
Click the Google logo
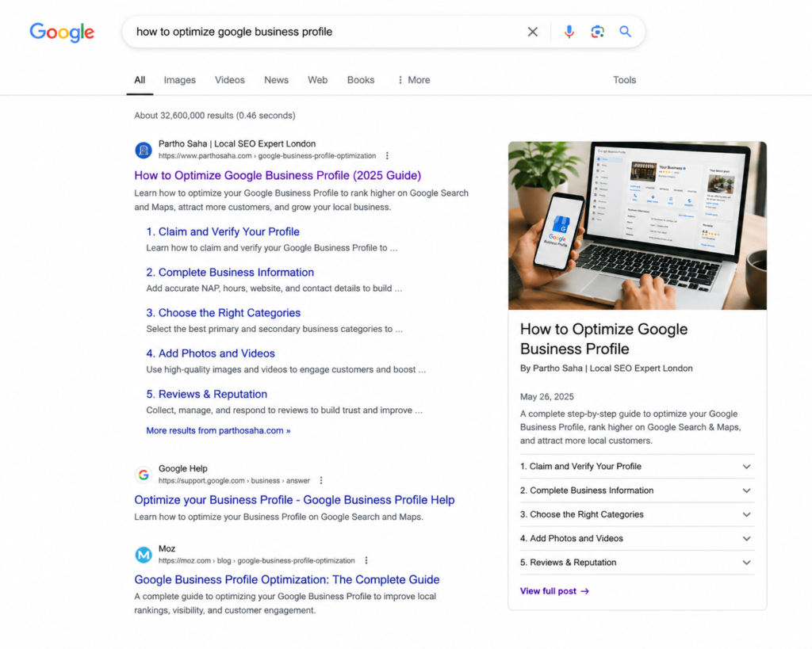click(62, 32)
